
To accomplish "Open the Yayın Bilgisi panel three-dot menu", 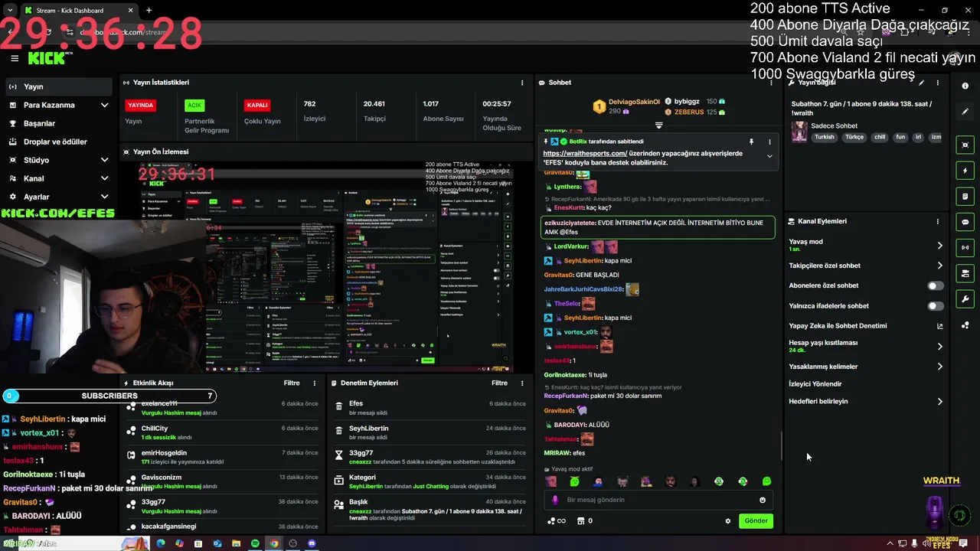I will [x=938, y=83].
